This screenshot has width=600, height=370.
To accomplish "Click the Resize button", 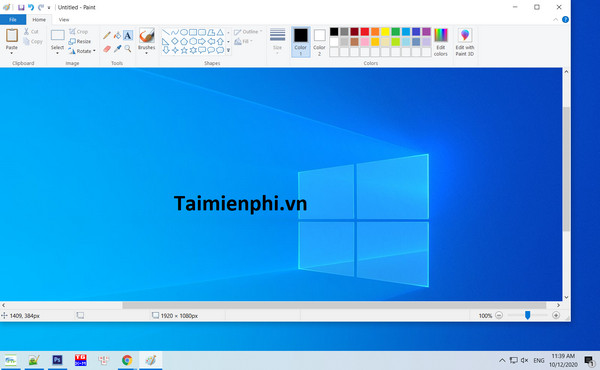I will tap(80, 41).
